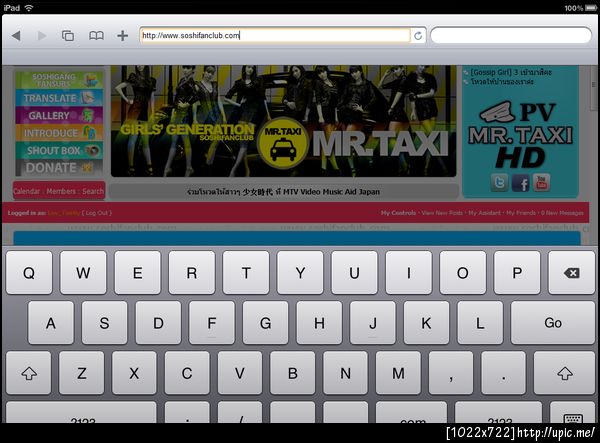Screen dimensions: 600x443
Task: Open the bookmarks book icon
Action: [x=96, y=36]
